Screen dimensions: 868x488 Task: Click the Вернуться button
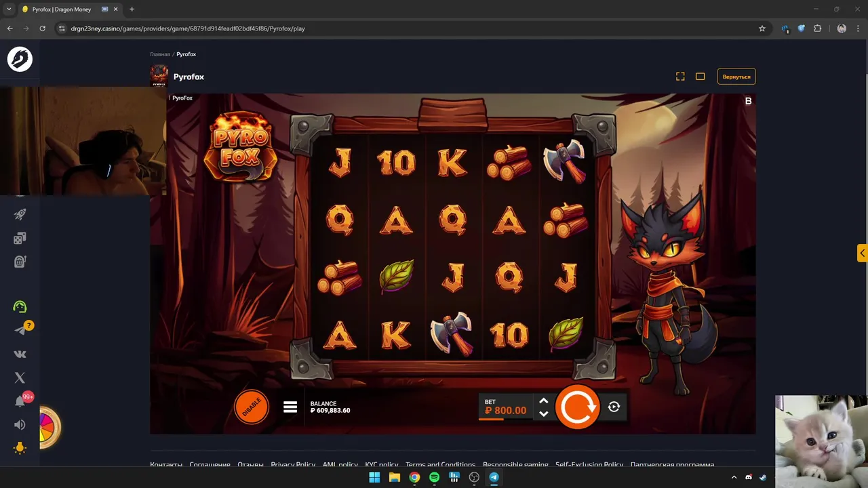coord(736,77)
